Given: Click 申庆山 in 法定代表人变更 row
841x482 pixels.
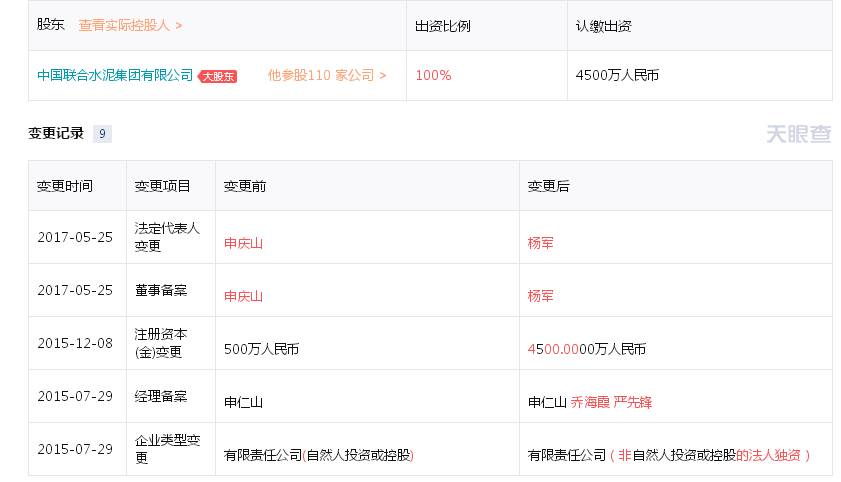Looking at the screenshot, I should pos(243,243).
